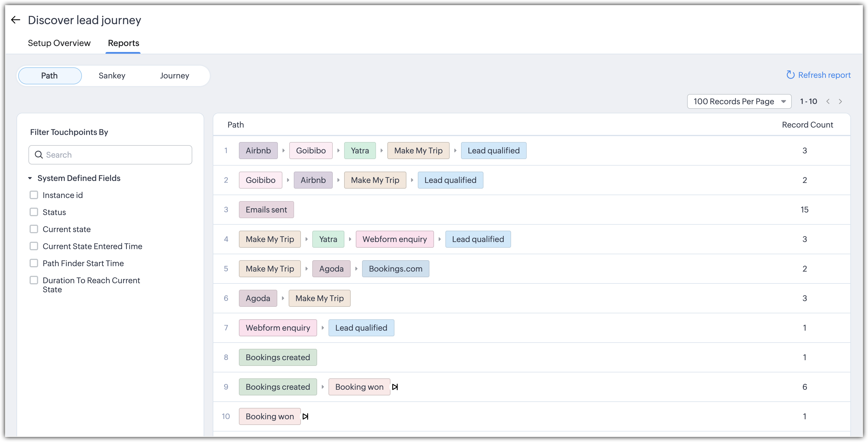868x442 pixels.
Task: Click end marker icon after Booking won in row 9
Action: (x=395, y=387)
